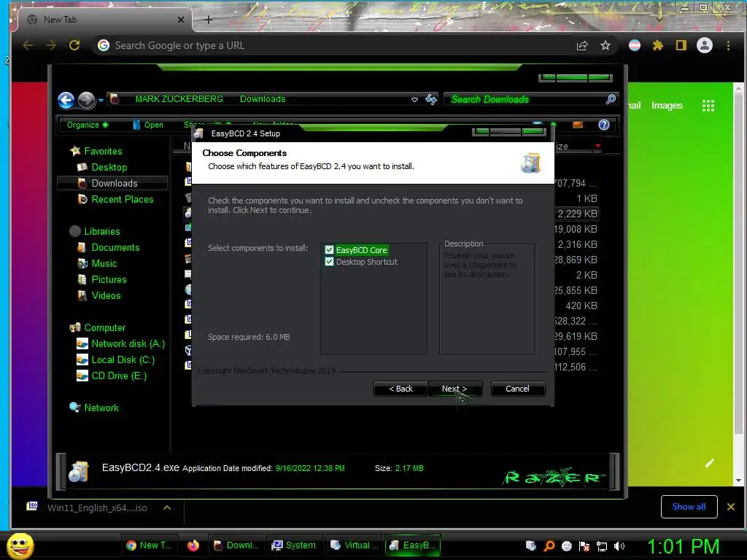747x560 pixels.
Task: Select MARK ZUCKERBERG in address breadcrumb
Action: [179, 99]
